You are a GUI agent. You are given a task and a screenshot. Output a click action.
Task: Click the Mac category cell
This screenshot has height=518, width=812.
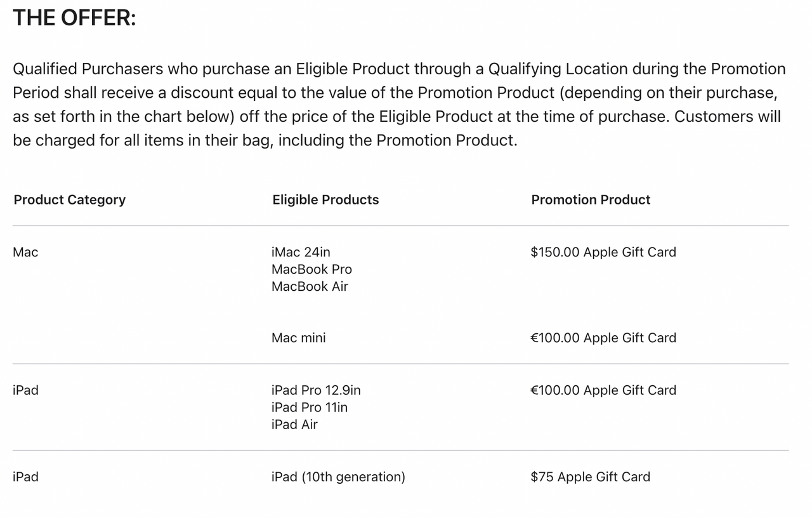25,252
